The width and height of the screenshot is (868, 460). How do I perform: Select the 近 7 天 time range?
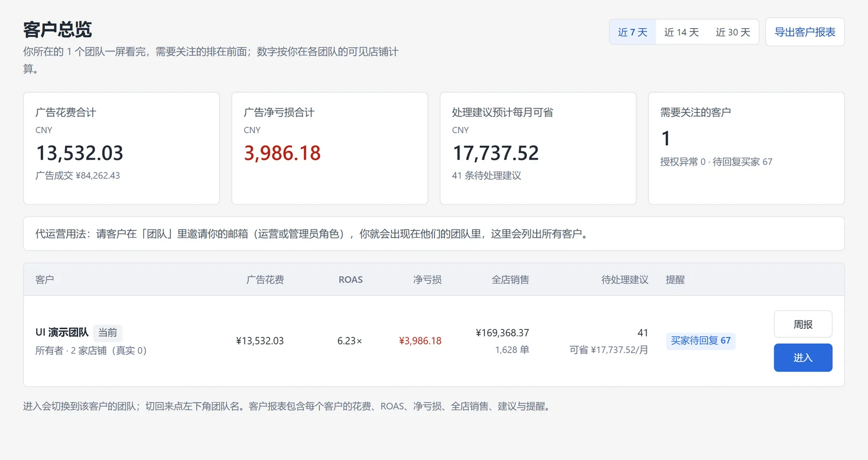[x=633, y=32]
